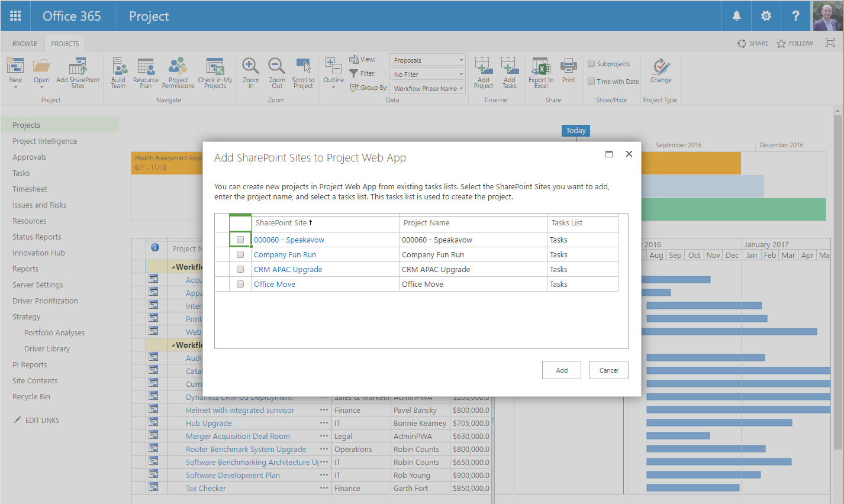Screen dimensions: 844x504
Task: Open the Office Move SharePoint site link
Action: pos(274,284)
